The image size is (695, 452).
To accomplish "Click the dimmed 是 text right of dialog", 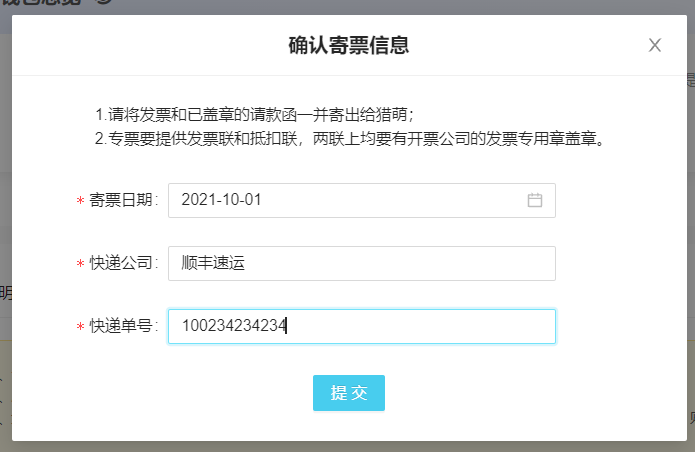I will click(x=691, y=80).
